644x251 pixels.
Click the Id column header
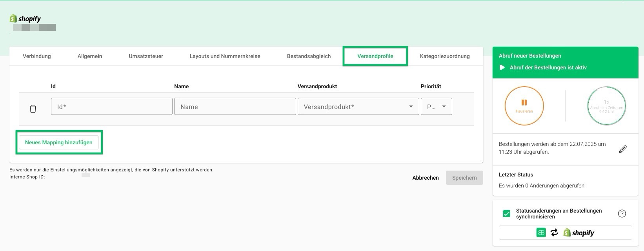click(x=53, y=86)
